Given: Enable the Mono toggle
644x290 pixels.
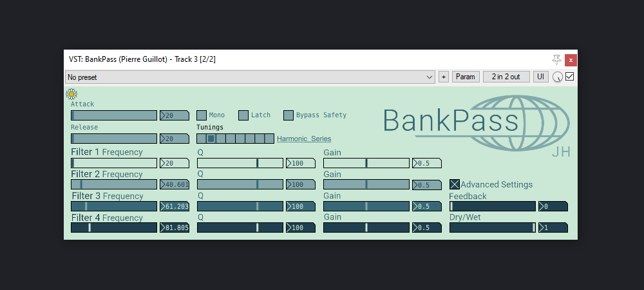Looking at the screenshot, I should tap(201, 115).
